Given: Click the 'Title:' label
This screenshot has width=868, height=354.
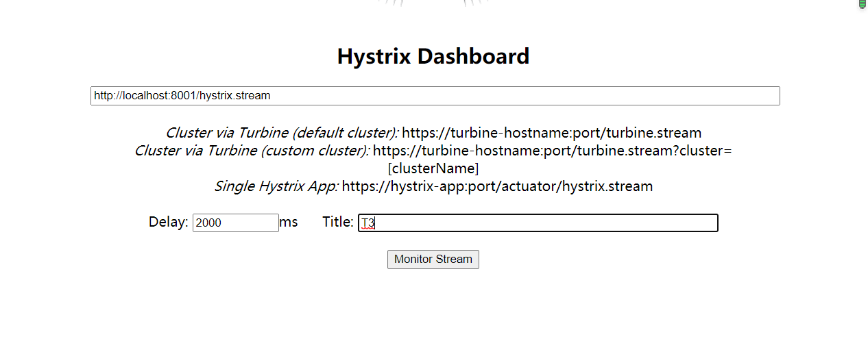Looking at the screenshot, I should click(x=338, y=223).
